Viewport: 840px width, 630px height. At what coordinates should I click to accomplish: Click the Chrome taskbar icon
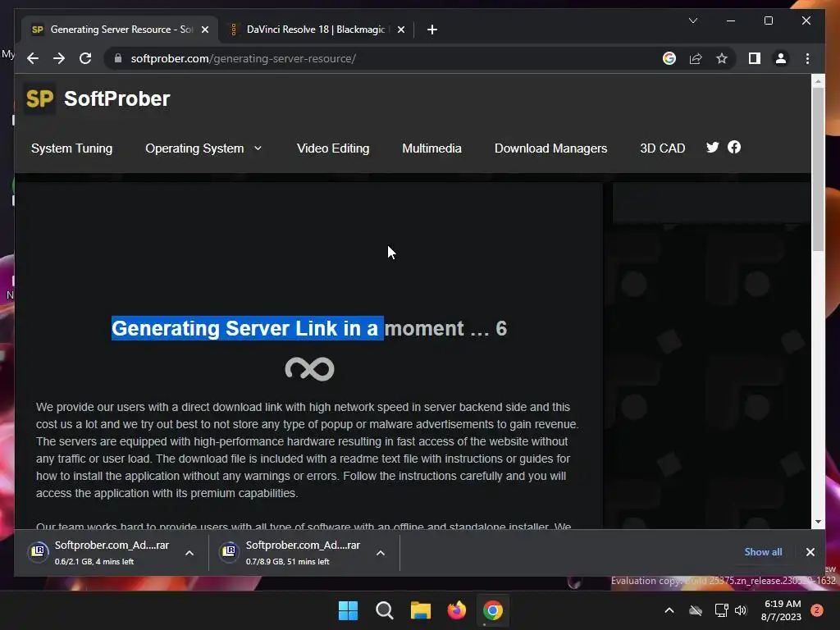[x=493, y=610]
